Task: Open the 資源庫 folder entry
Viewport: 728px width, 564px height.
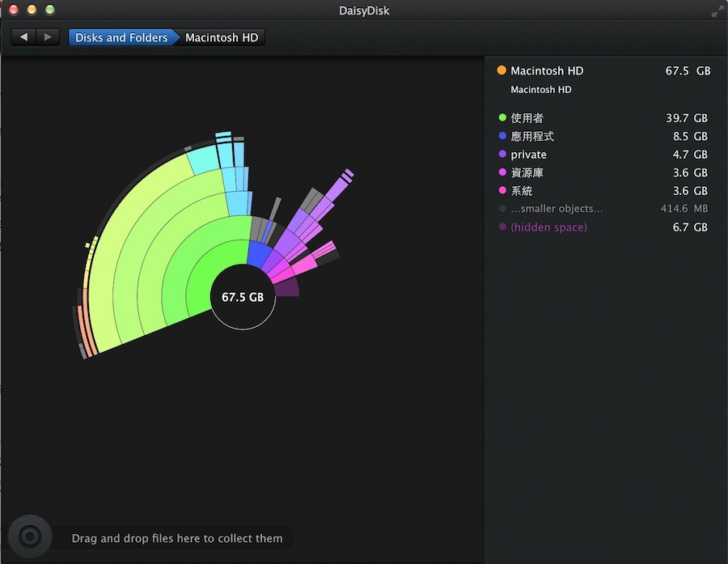Action: tap(527, 173)
